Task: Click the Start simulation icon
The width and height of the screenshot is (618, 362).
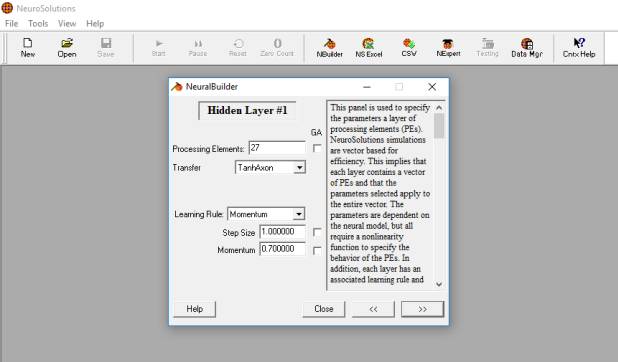Action: coord(158,48)
